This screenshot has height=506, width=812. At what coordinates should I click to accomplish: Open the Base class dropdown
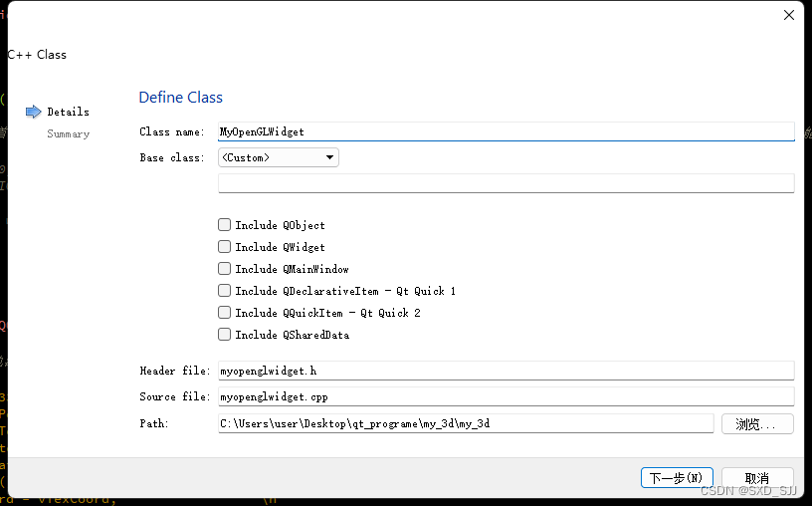(278, 157)
